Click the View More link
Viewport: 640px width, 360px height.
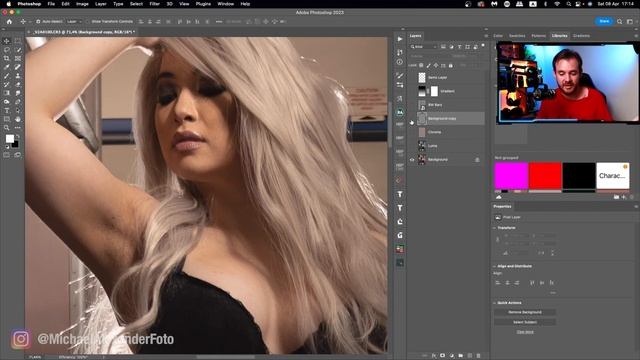(525, 332)
